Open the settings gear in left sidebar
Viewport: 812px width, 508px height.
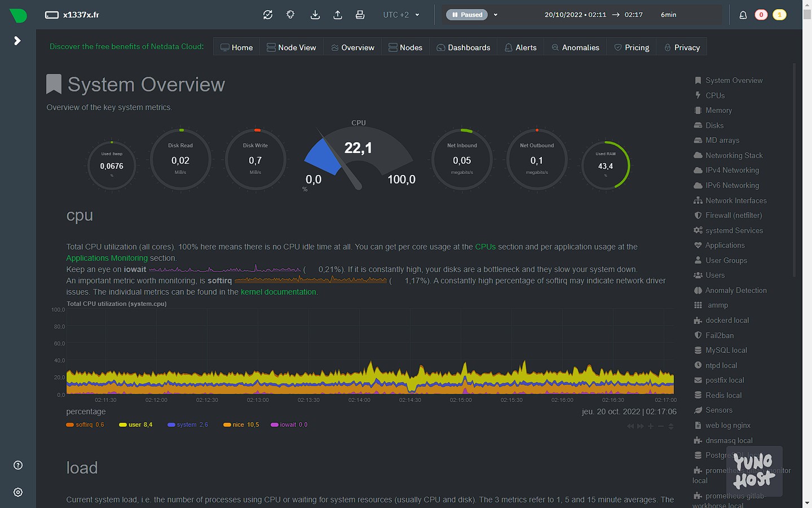pos(18,492)
